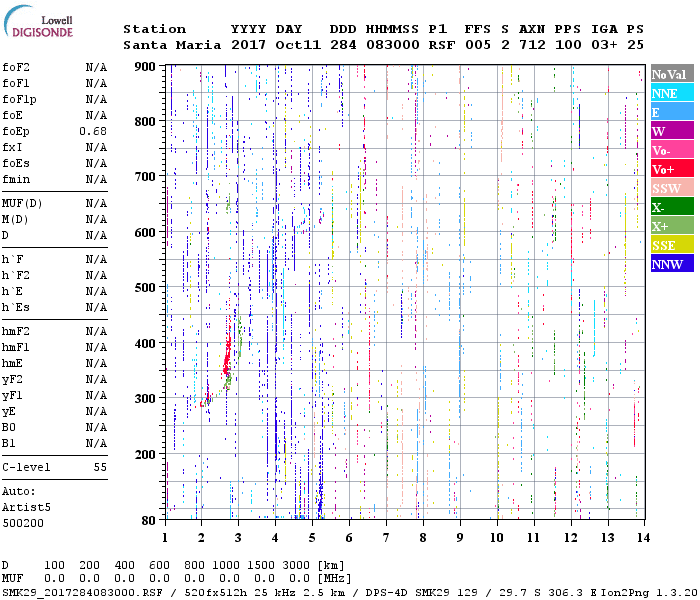Click the C-level value 55
The height and width of the screenshot is (600, 700).
100,467
